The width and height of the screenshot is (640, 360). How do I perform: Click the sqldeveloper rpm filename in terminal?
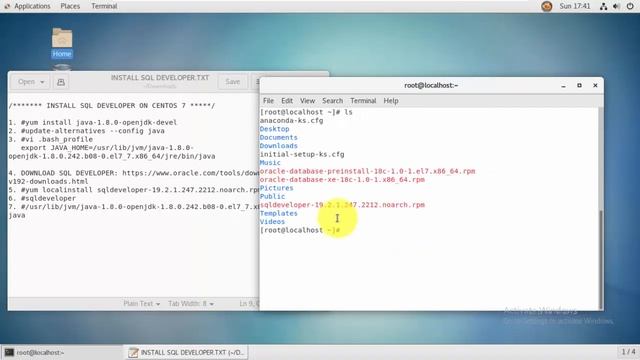pos(342,205)
